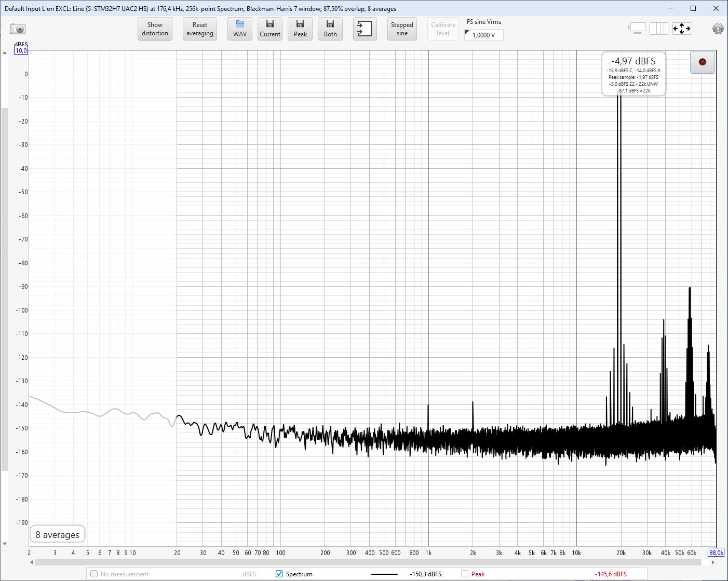Enable the Peak trace checkbox
The width and height of the screenshot is (728, 581).
click(x=465, y=574)
